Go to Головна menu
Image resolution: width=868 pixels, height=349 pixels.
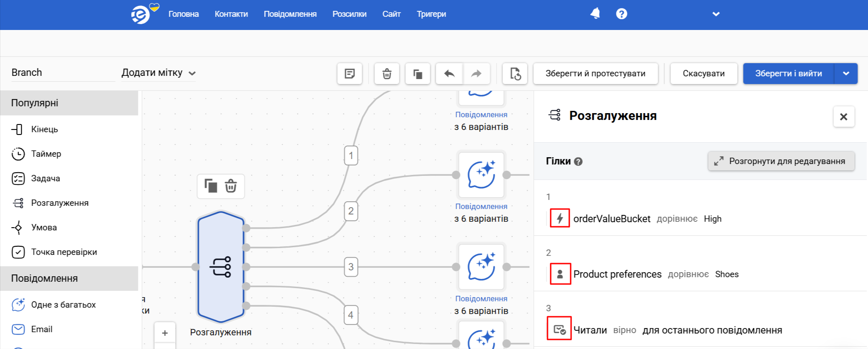point(183,14)
